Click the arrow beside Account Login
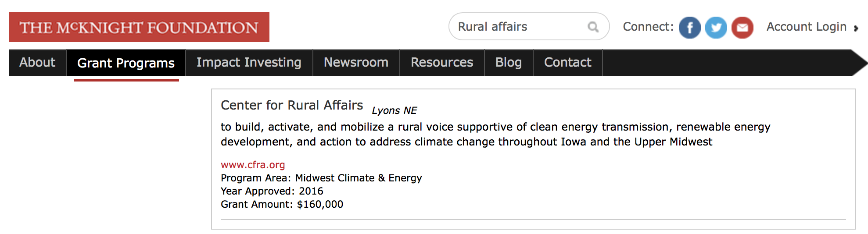868x234 pixels. coord(856,28)
